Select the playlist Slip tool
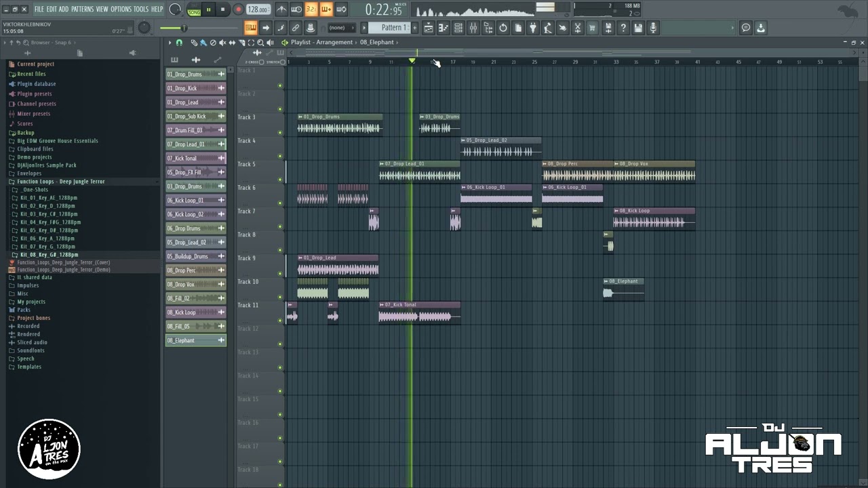The height and width of the screenshot is (488, 868). tap(232, 43)
